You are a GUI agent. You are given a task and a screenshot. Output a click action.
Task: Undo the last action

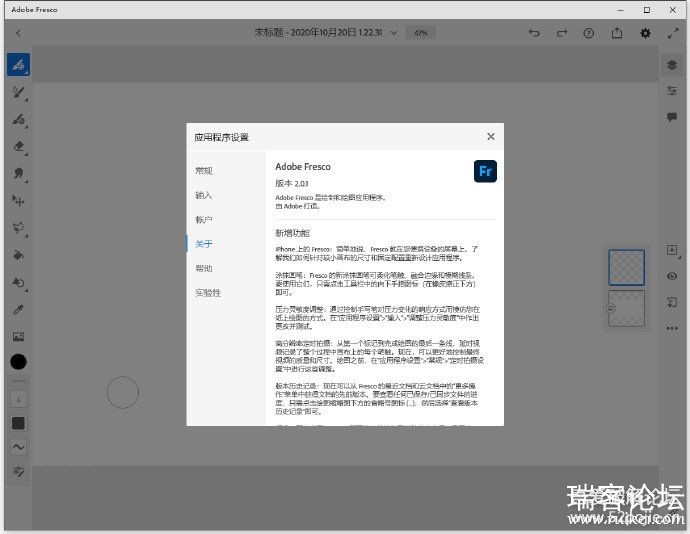[x=534, y=33]
